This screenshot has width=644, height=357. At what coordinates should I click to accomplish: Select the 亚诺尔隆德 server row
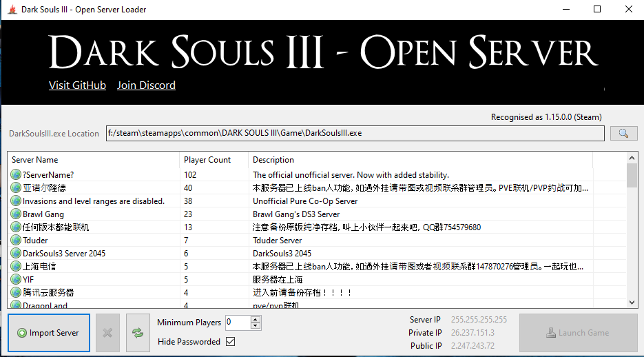pos(317,187)
